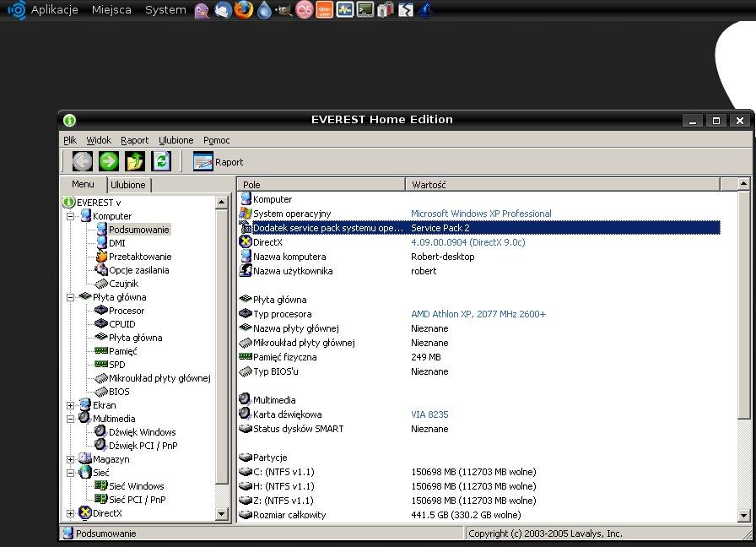This screenshot has width=756, height=547.
Task: Click the Refresh toolbar icon
Action: [x=160, y=161]
